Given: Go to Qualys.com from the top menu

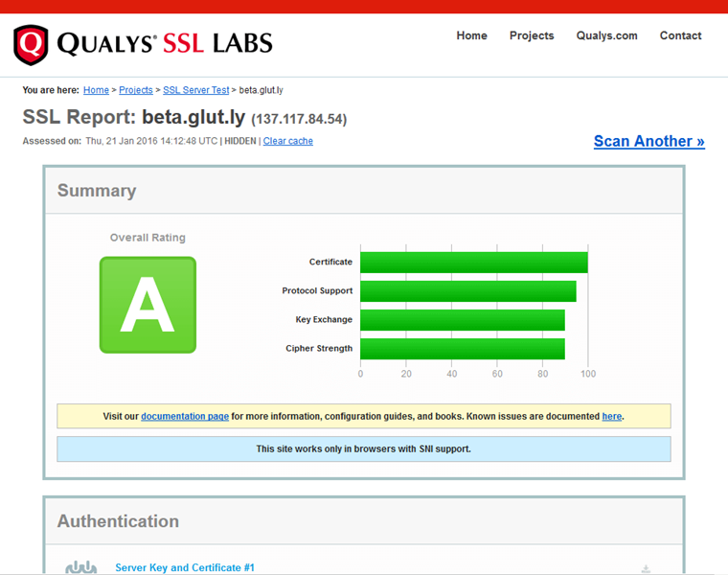Looking at the screenshot, I should (x=606, y=35).
